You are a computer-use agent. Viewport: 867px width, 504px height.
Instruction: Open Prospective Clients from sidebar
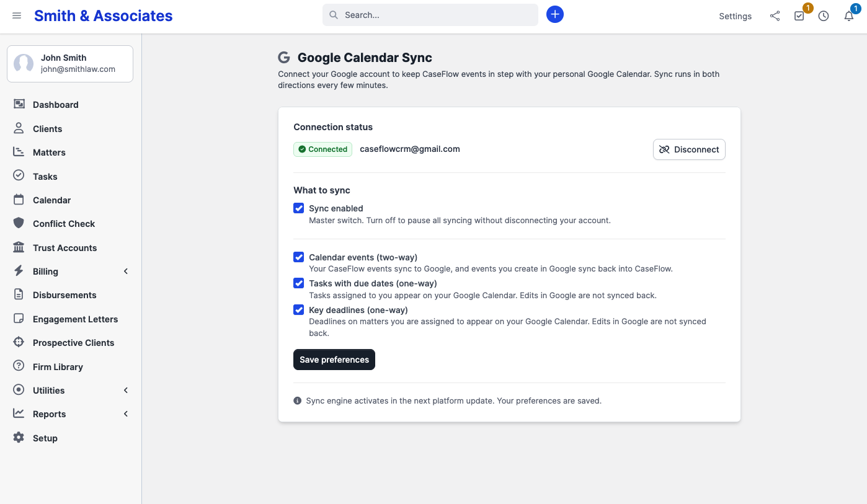coord(71,343)
